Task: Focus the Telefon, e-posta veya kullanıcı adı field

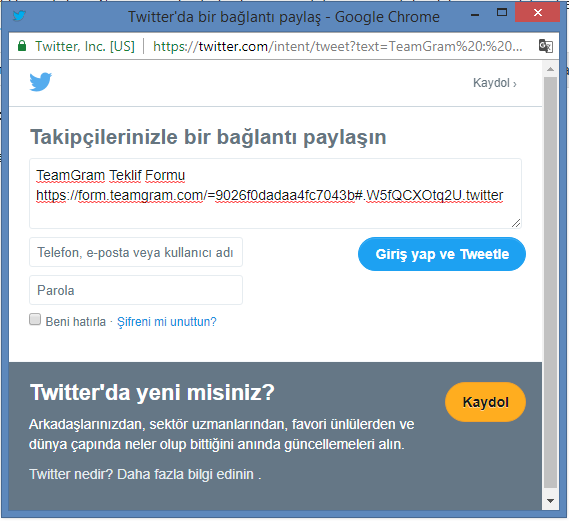Action: 136,252
